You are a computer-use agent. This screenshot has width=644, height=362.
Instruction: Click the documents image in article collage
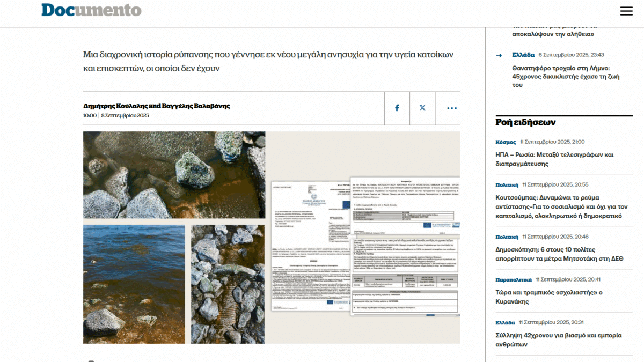point(365,247)
